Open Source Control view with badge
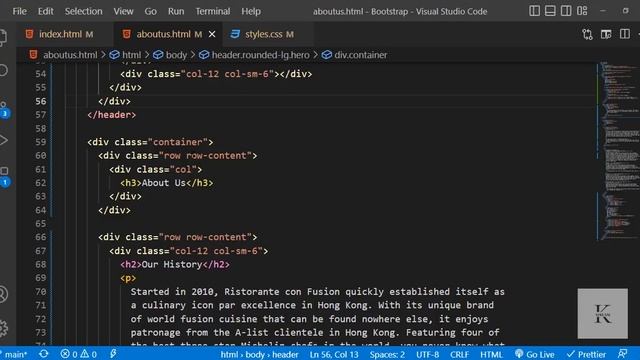This screenshot has height=360, width=640. [4, 109]
